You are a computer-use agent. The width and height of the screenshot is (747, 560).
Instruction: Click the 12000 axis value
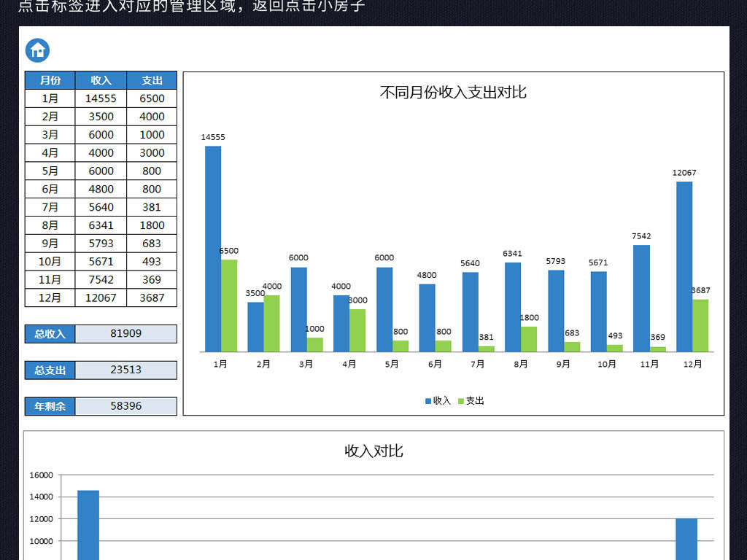(x=42, y=519)
